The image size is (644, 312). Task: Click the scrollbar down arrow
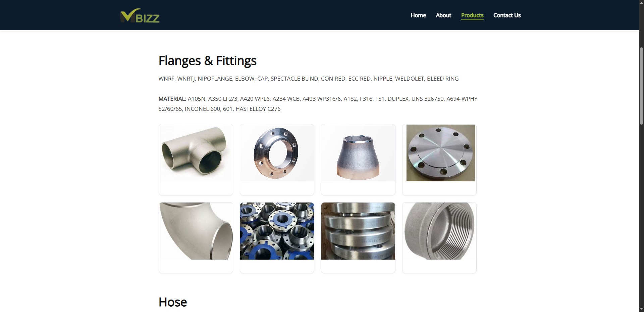[641, 309]
